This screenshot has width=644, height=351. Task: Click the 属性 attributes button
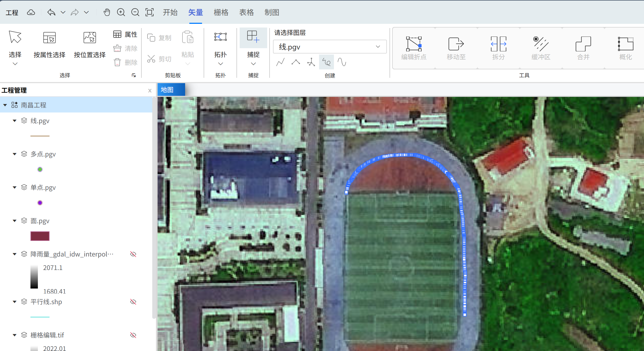point(125,34)
